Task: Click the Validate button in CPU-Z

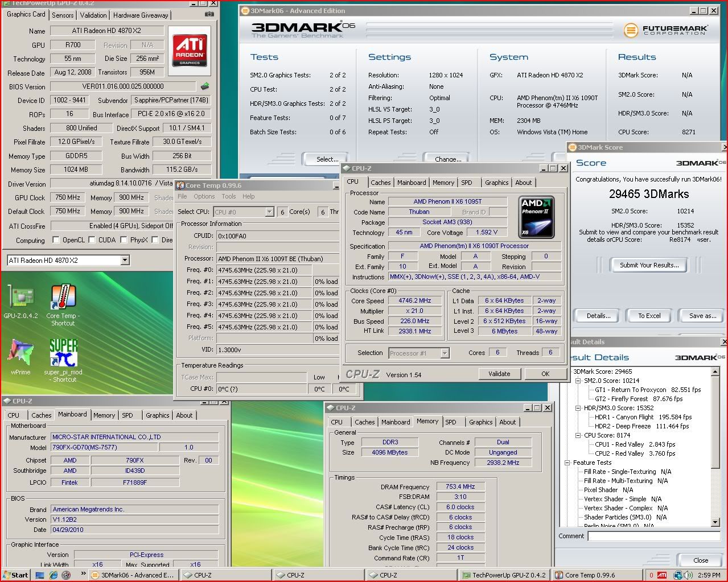Action: pos(499,374)
